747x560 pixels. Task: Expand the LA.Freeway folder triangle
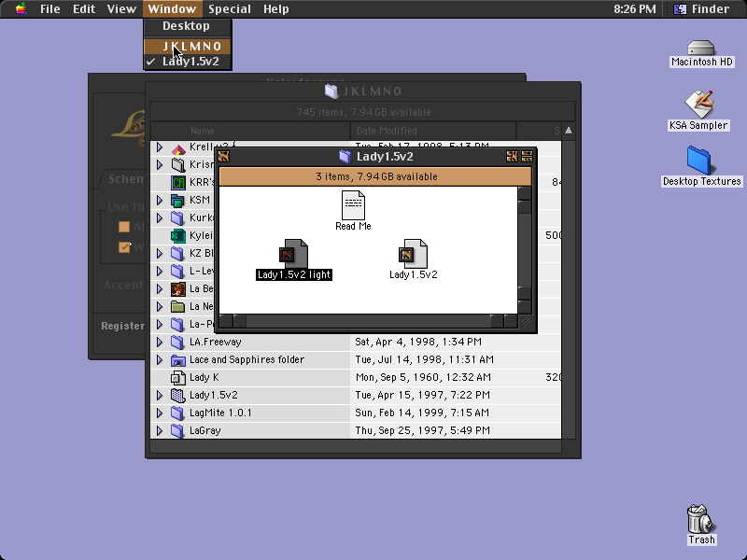coord(160,342)
